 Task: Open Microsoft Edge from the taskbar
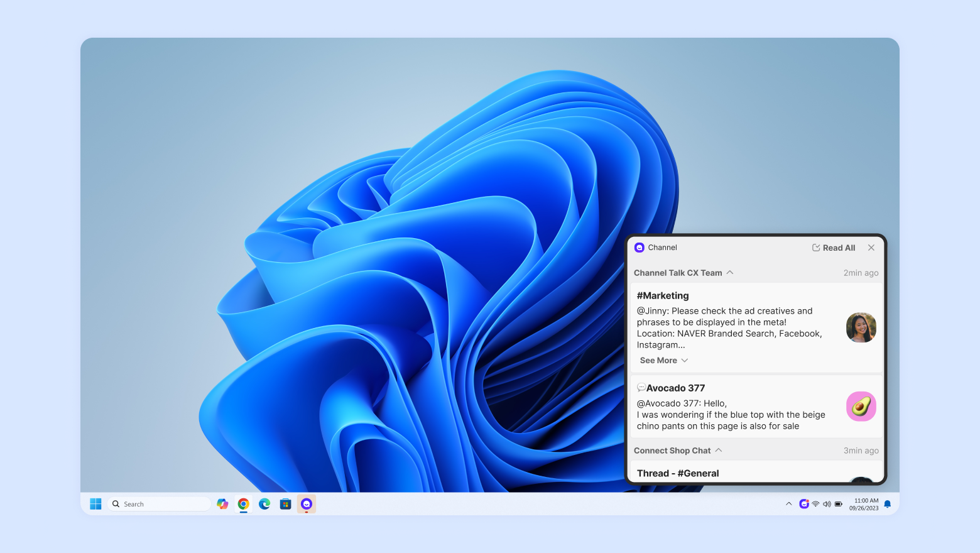pos(264,504)
